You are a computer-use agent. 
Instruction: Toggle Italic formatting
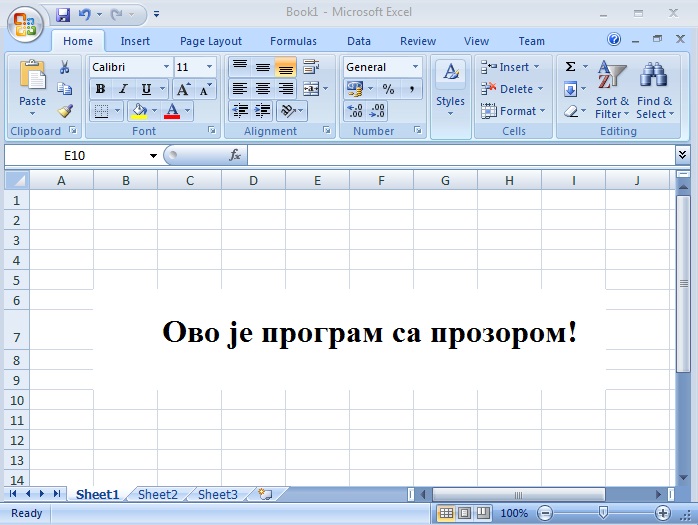pos(123,89)
